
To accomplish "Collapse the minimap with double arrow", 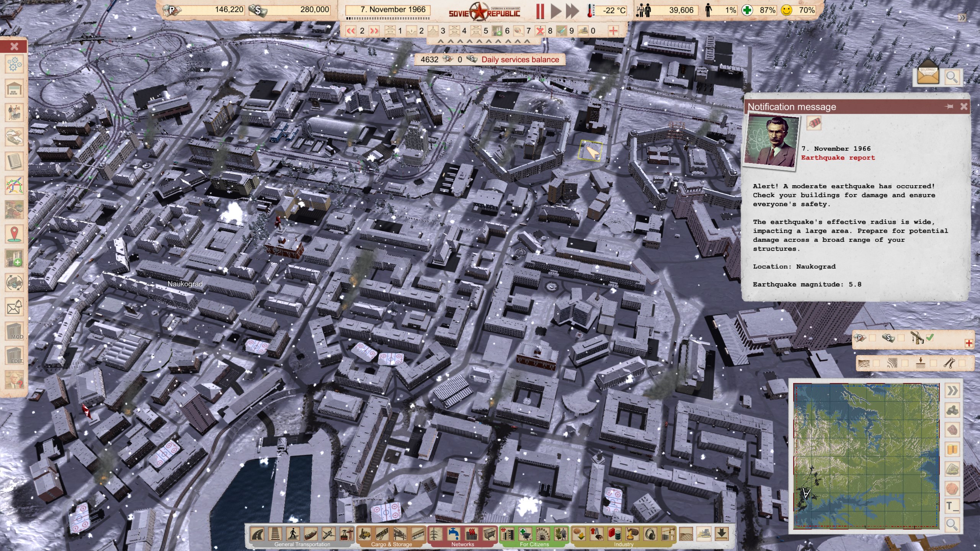I will [x=952, y=391].
